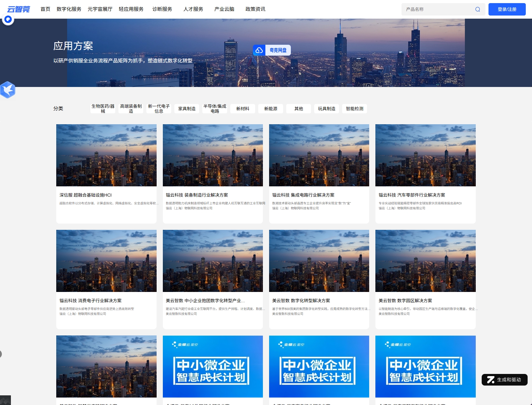Viewport: 532px width, 405px height.
Task: Open 美云智数 数字园区解决方案 title link
Action: click(405, 301)
